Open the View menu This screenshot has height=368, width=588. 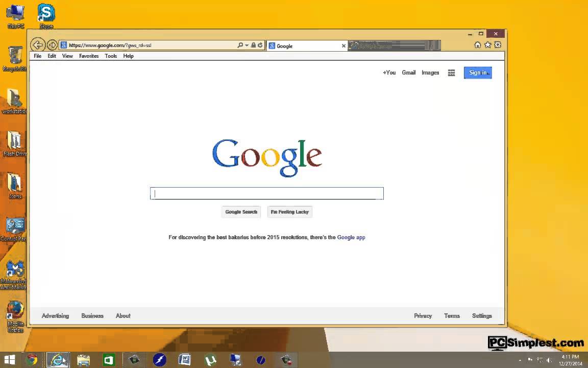tap(67, 56)
